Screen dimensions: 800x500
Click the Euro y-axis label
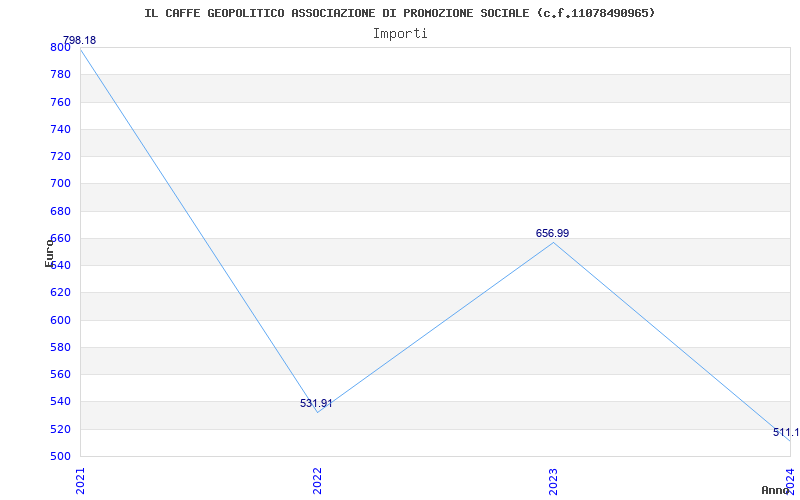49,253
